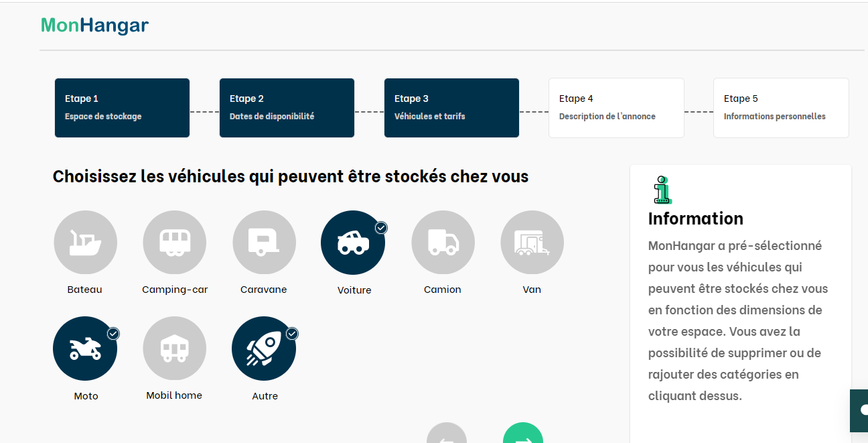Click the "Autre" label
This screenshot has width=868, height=443.
[265, 396]
